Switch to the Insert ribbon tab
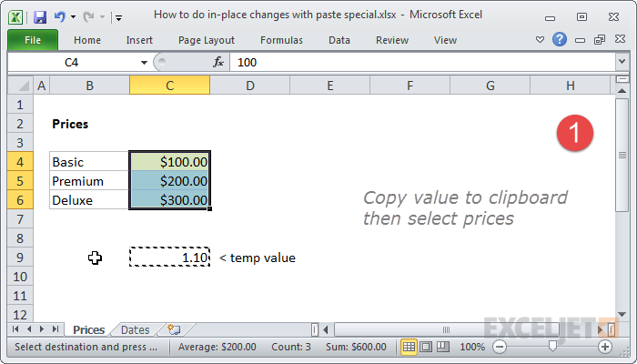637x364 pixels. click(139, 40)
